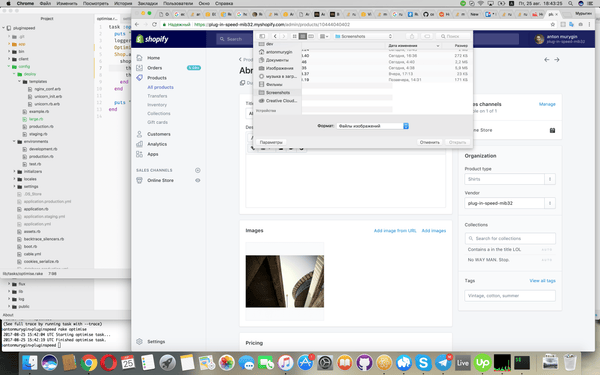
Task: Open Vendor dropdown arrows
Action: 550,203
